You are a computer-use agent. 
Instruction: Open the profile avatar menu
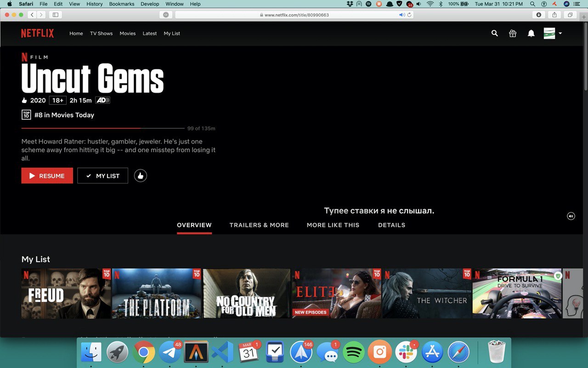pyautogui.click(x=553, y=33)
